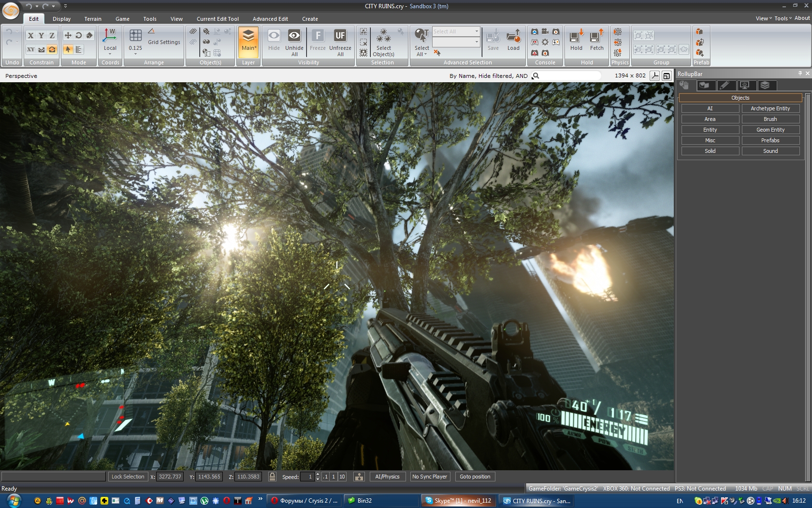This screenshot has height=508, width=812.
Task: Switch to the Advanced Edit tab
Action: click(270, 19)
